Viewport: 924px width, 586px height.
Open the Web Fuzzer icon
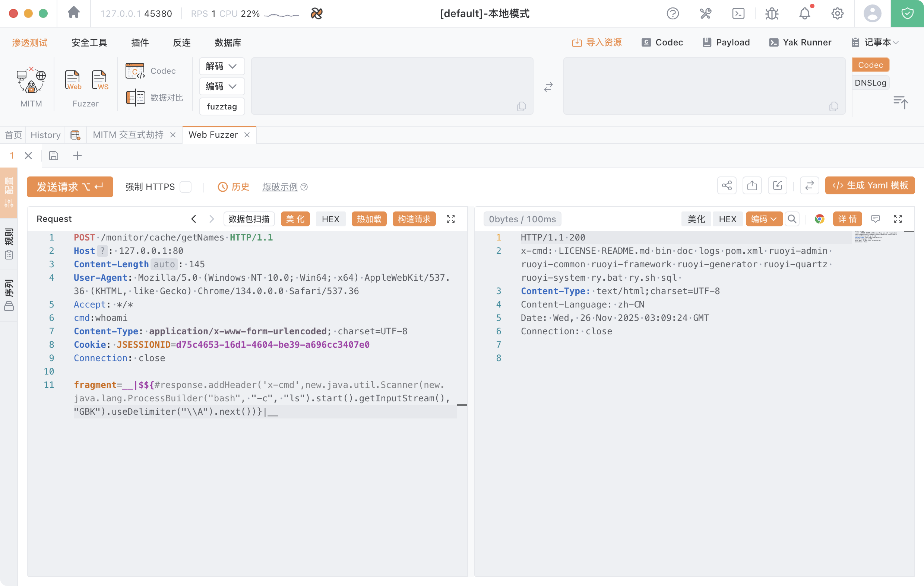pyautogui.click(x=73, y=80)
